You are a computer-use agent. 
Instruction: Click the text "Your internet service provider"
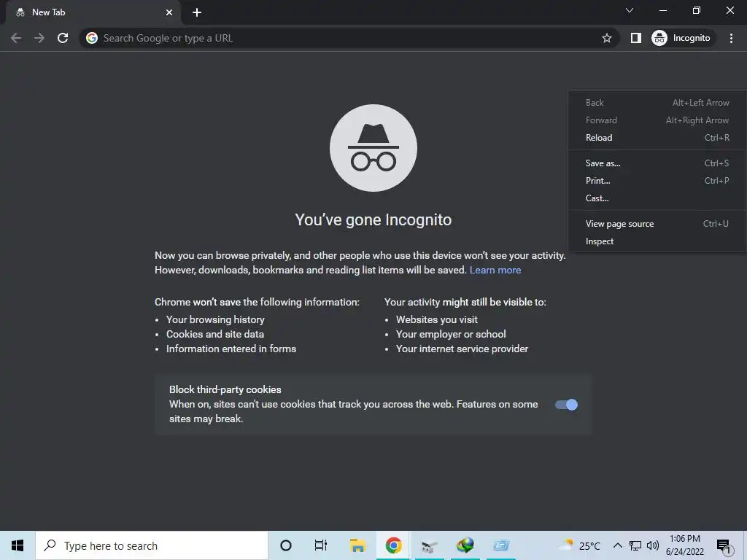point(462,349)
